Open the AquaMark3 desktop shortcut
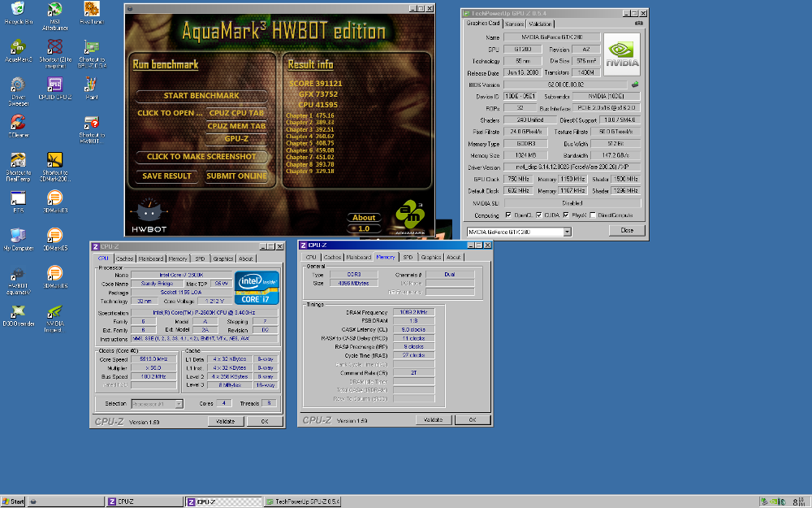812x508 pixels. click(18, 50)
